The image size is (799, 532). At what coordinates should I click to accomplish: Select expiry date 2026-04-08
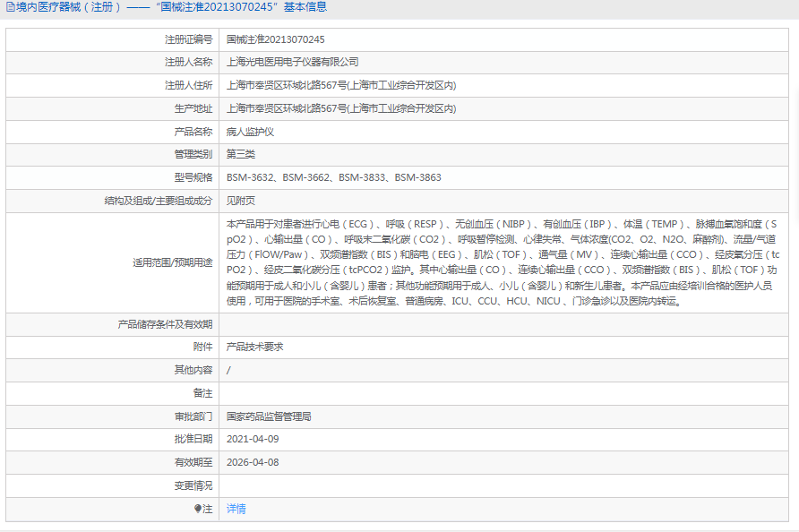click(253, 462)
